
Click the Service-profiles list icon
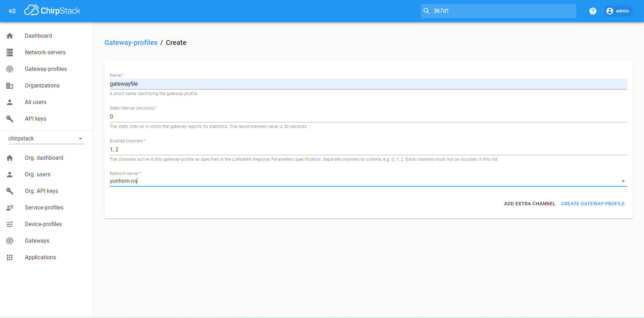coord(10,208)
